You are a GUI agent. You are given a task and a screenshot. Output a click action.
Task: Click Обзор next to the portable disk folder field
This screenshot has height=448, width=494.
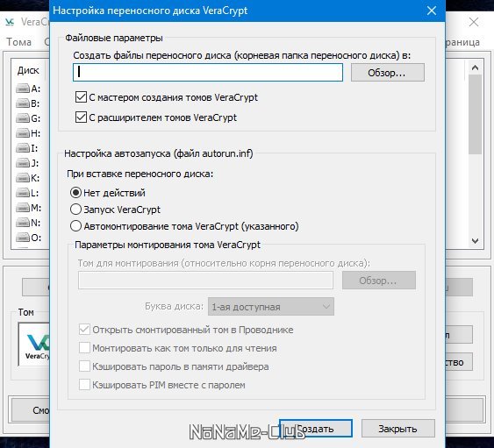tap(388, 73)
